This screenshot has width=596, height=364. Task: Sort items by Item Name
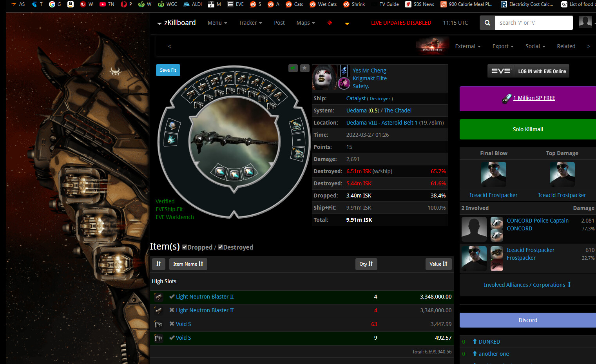tap(188, 264)
